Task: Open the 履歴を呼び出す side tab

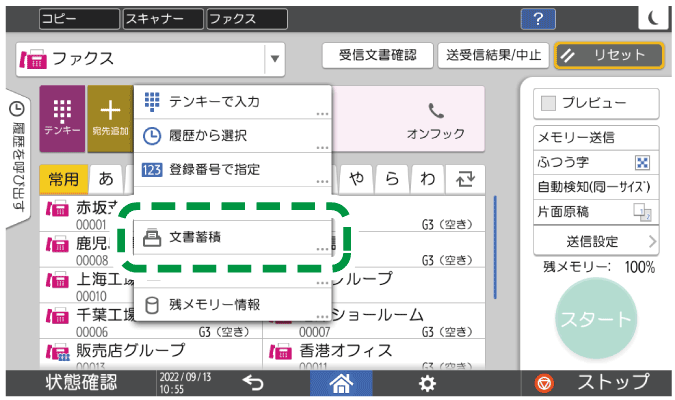Action: pyautogui.click(x=18, y=157)
